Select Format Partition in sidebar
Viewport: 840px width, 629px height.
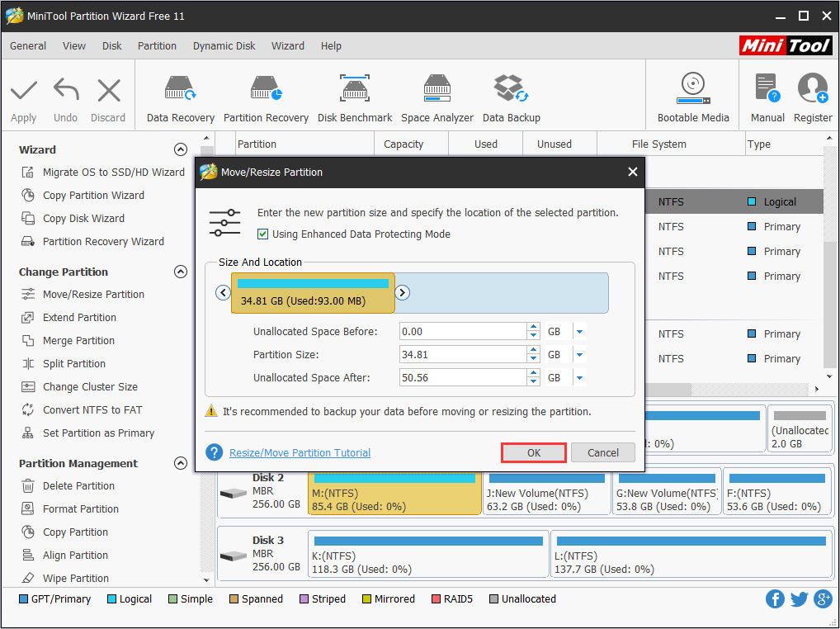click(x=70, y=508)
